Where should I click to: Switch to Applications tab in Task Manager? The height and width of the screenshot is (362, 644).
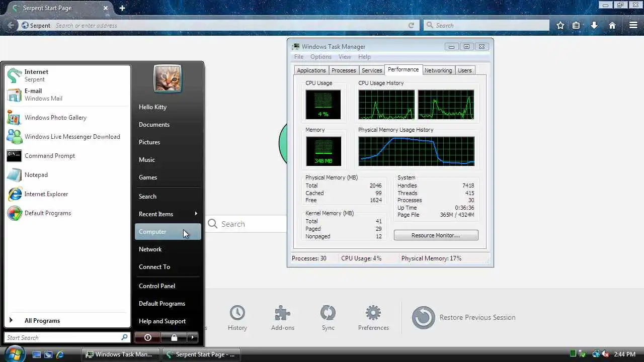pos(311,70)
